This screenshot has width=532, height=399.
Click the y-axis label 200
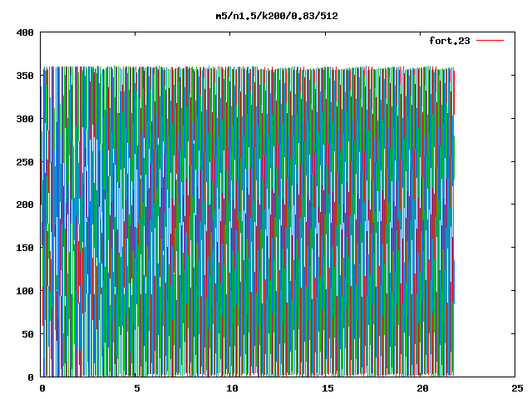pyautogui.click(x=25, y=204)
